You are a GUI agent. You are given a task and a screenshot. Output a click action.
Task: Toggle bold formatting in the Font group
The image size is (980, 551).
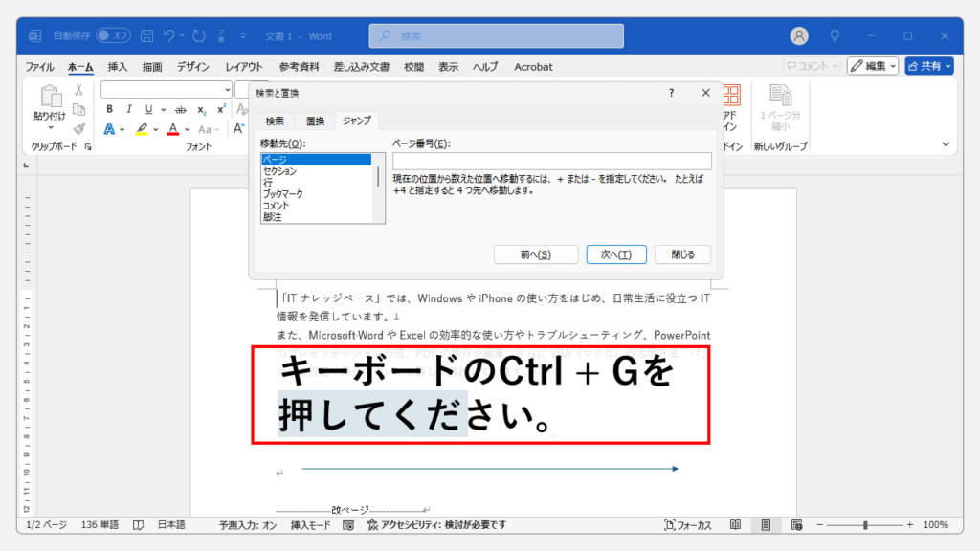[110, 109]
